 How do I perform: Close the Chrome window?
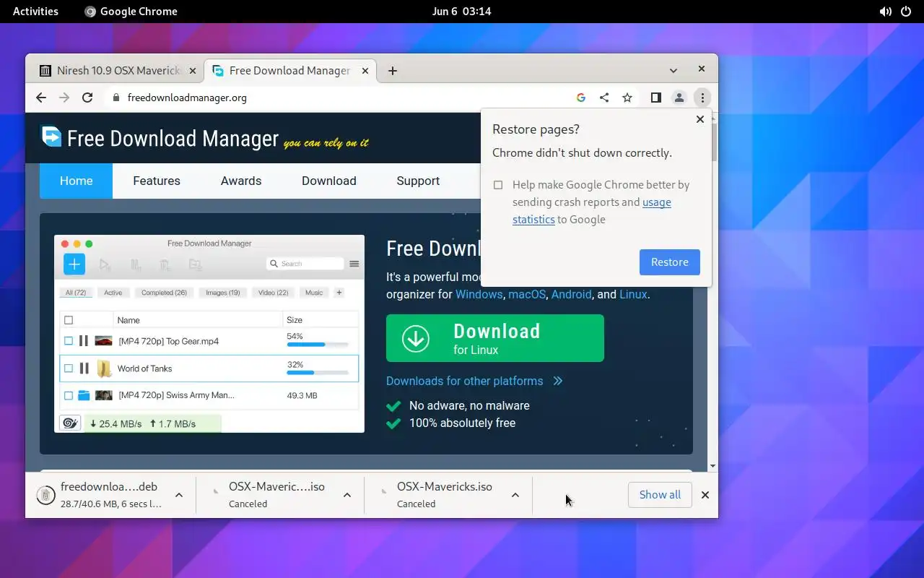(x=701, y=69)
